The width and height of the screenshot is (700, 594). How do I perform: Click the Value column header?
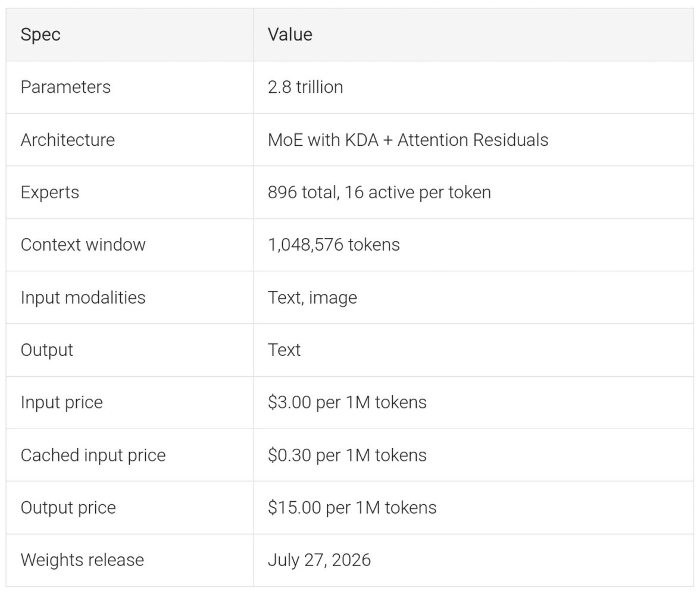click(290, 35)
